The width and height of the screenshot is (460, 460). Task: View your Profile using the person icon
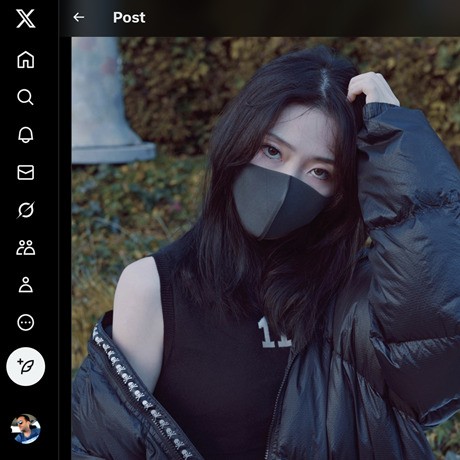(x=26, y=285)
